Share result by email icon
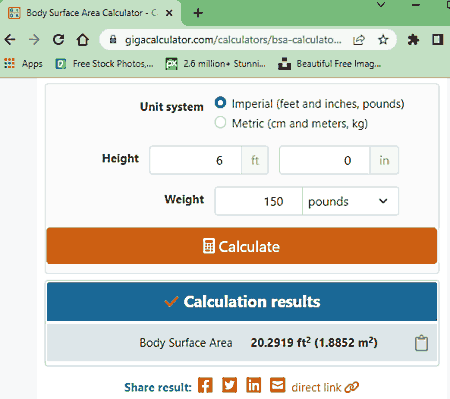 click(x=278, y=385)
